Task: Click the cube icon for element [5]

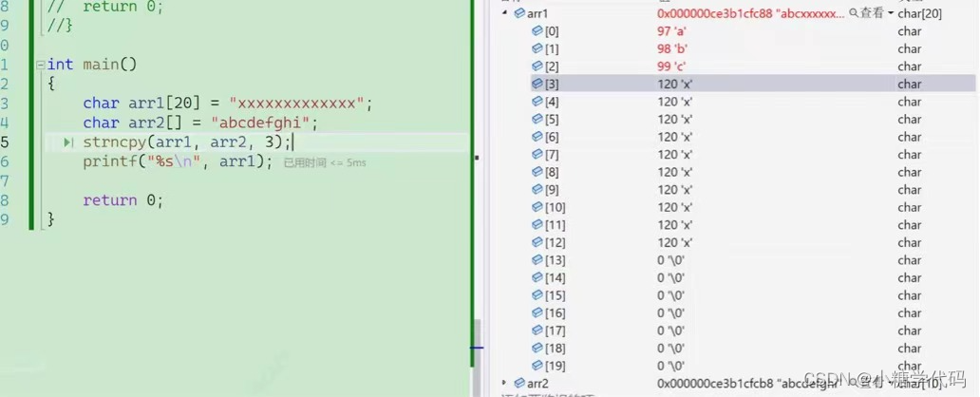Action: click(537, 118)
